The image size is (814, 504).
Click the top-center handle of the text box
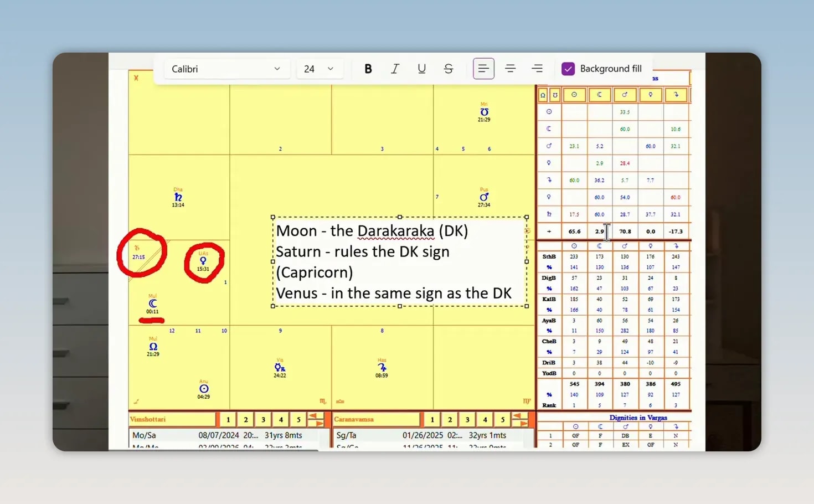(400, 217)
